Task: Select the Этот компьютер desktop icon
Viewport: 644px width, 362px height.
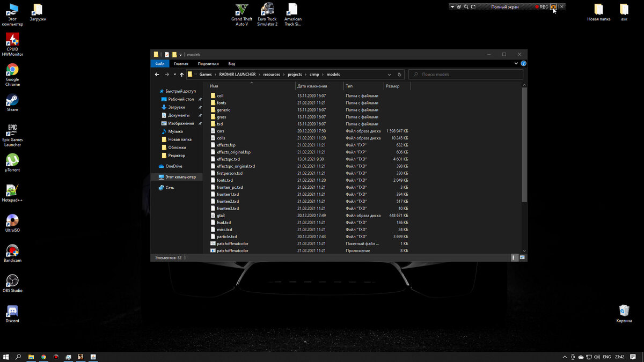Action: click(x=12, y=14)
